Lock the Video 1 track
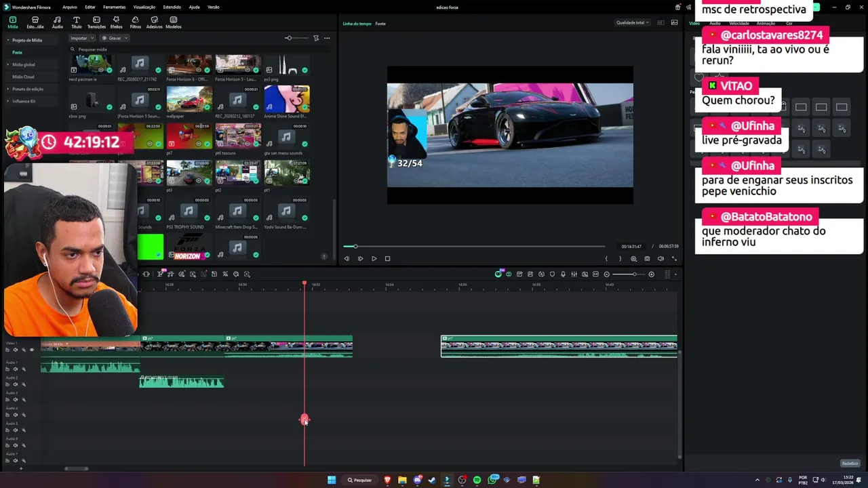The width and height of the screenshot is (868, 488). tap(7, 350)
